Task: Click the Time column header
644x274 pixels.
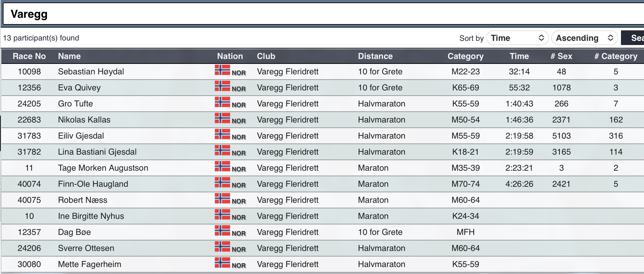Action: (519, 56)
